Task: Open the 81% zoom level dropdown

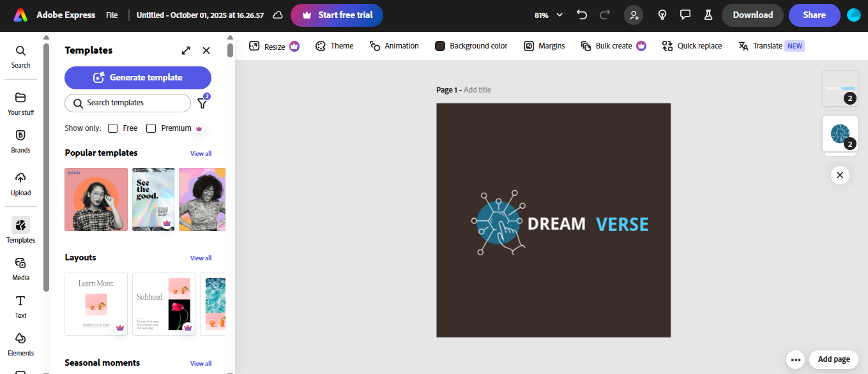Action: pos(549,15)
